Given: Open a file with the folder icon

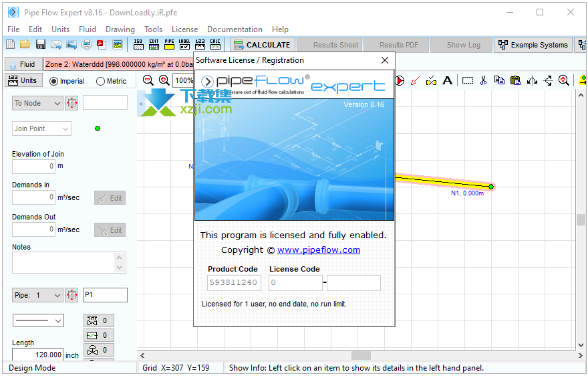Looking at the screenshot, I should click(x=25, y=44).
